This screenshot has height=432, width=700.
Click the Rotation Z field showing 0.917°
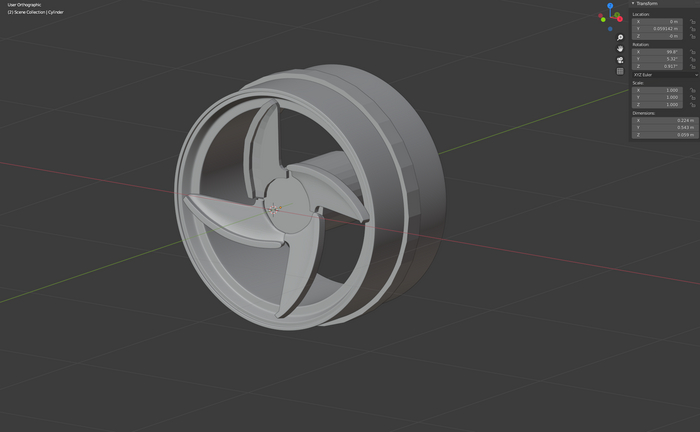(657, 66)
